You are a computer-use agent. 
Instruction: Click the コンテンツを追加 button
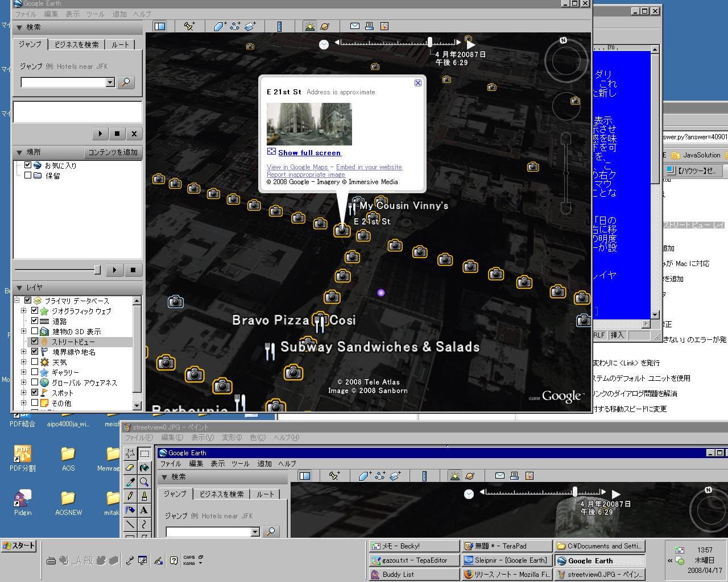point(113,152)
